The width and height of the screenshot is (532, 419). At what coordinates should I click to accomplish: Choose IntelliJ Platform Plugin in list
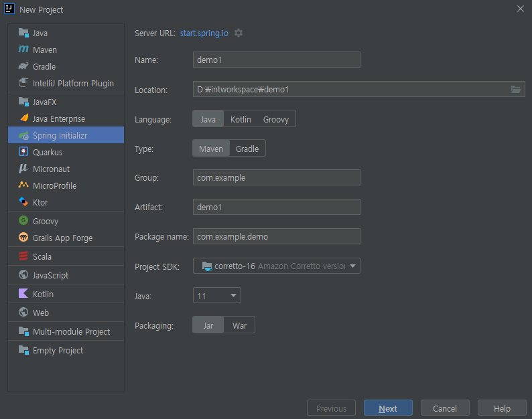(x=66, y=83)
